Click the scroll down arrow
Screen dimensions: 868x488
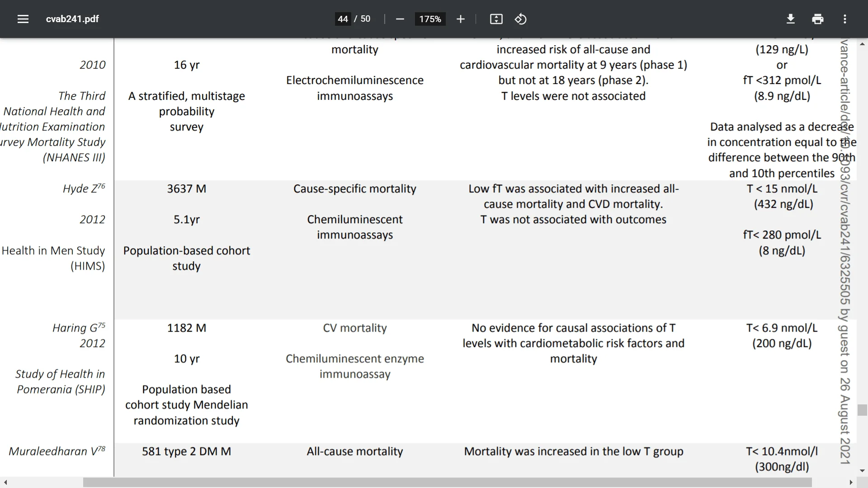pyautogui.click(x=862, y=471)
